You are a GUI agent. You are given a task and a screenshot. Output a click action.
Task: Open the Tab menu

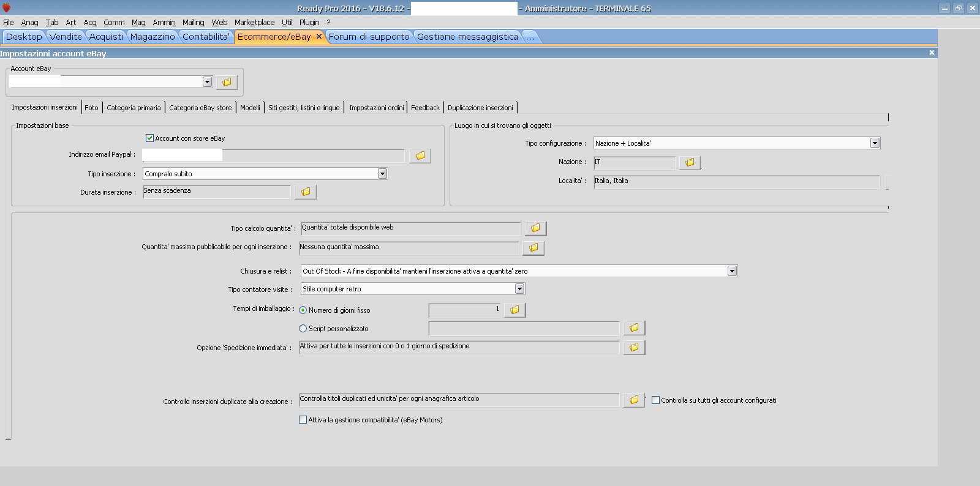pyautogui.click(x=52, y=23)
